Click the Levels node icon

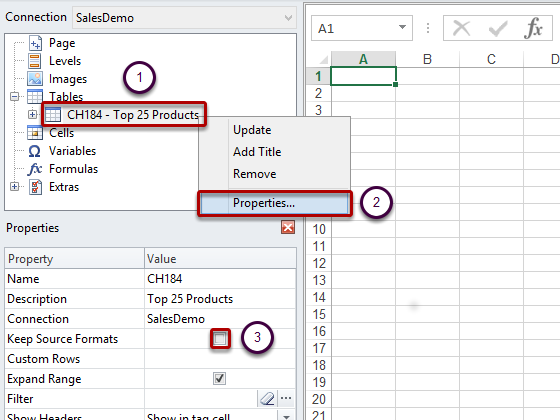point(35,61)
